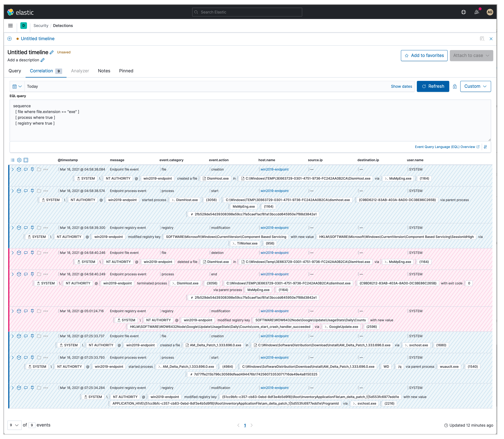Open the Elastic navigation hamburger menu
The height and width of the screenshot is (439, 504).
point(10,25)
